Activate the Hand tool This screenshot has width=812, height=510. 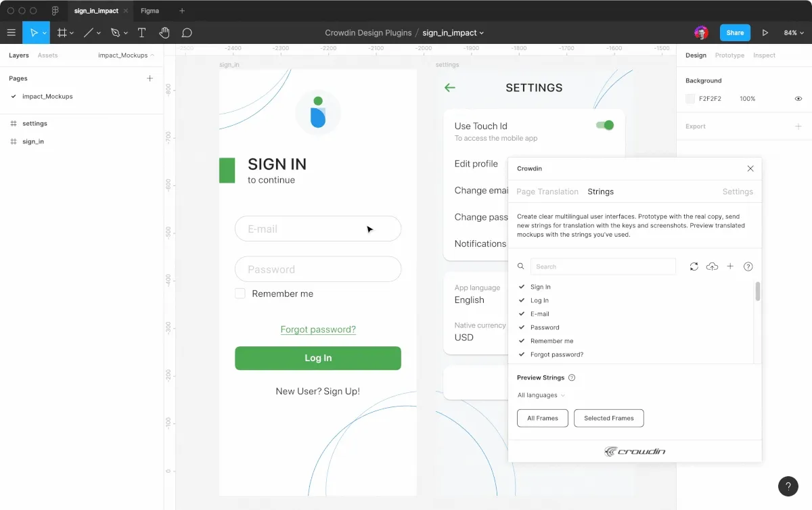(x=164, y=32)
